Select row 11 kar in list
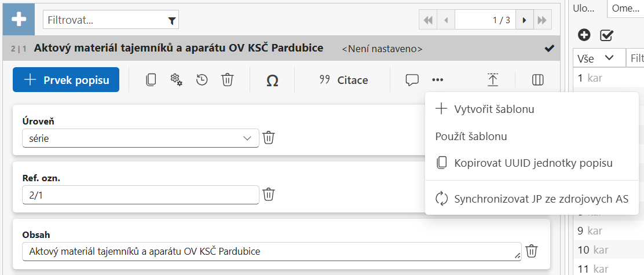The height and width of the screenshot is (275, 644). [609, 269]
